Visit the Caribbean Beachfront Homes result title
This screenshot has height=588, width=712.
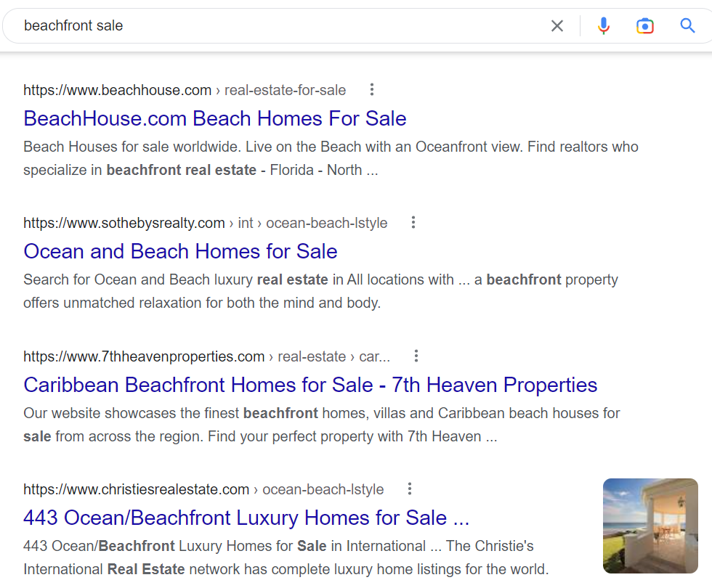[310, 385]
